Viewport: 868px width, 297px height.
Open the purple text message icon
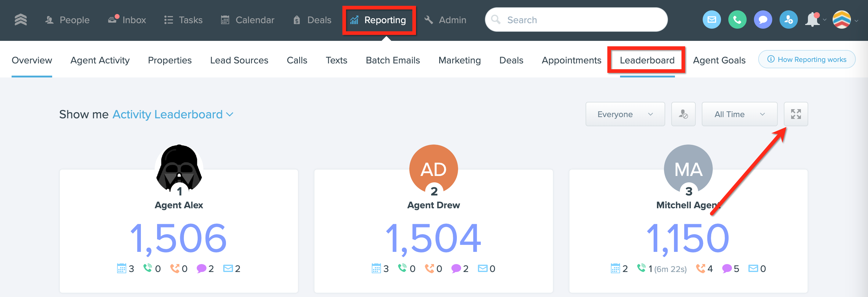(762, 20)
